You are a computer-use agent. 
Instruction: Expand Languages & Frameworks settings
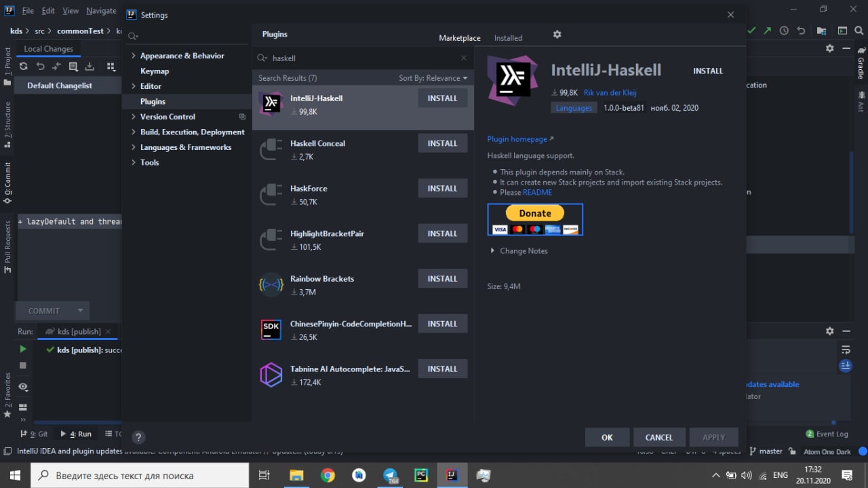pyautogui.click(x=133, y=147)
